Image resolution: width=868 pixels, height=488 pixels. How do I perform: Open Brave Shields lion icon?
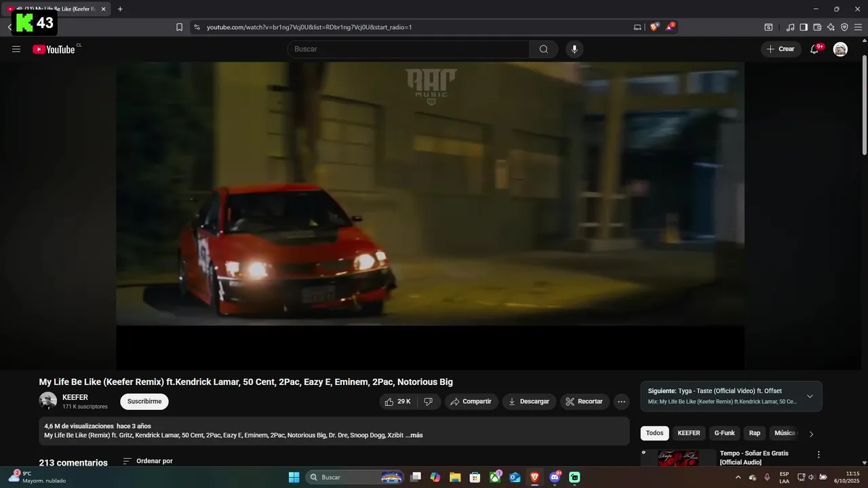(x=654, y=27)
